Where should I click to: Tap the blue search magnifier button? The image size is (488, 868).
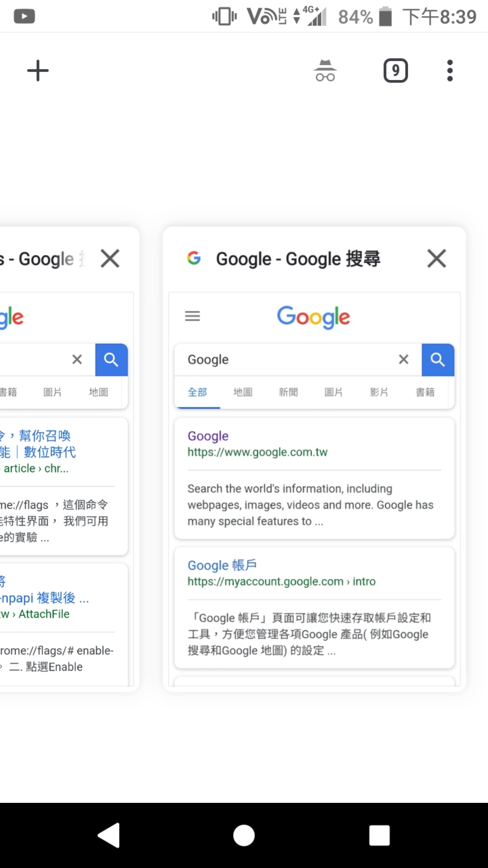438,359
